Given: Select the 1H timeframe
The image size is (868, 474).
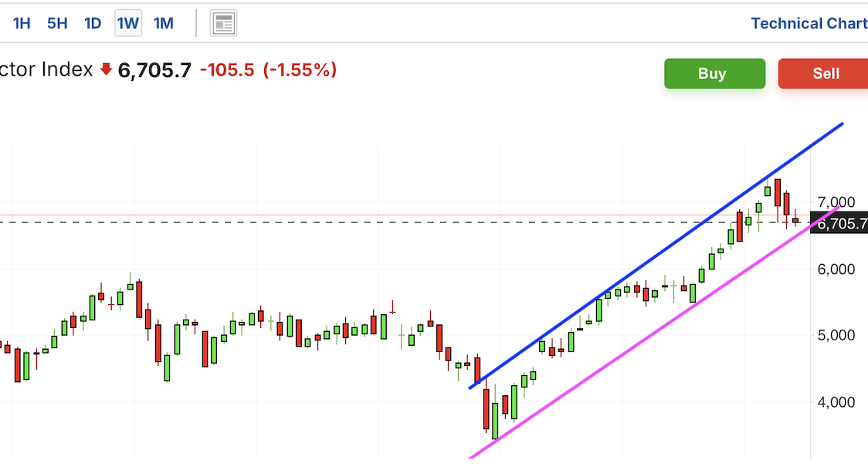Looking at the screenshot, I should point(22,23).
